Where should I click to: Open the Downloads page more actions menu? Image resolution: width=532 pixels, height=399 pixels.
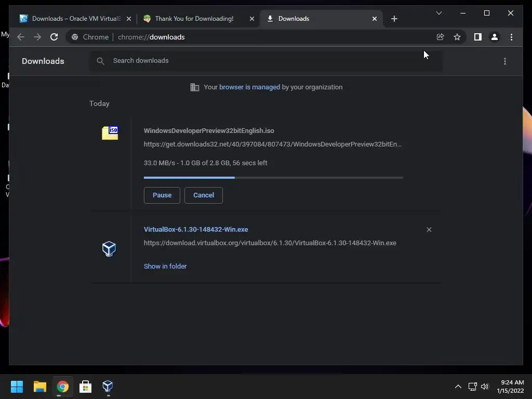(505, 61)
